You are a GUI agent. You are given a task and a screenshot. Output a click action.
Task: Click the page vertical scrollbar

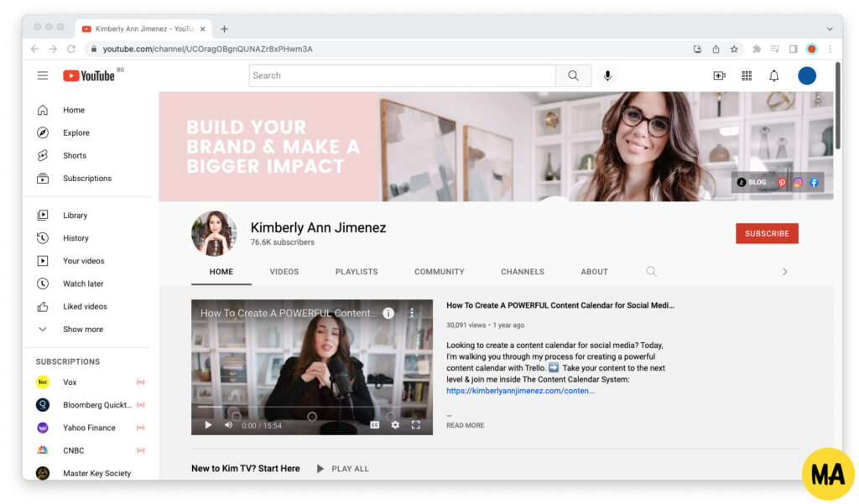(838, 106)
